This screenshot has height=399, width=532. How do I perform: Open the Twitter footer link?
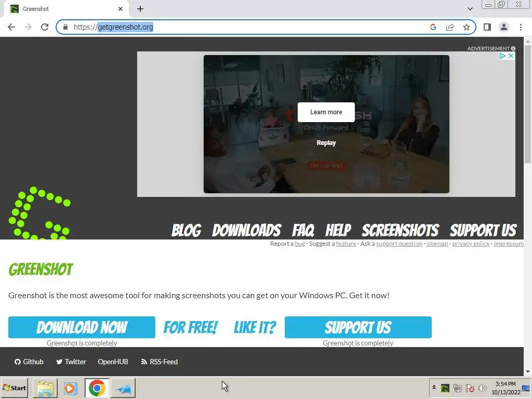[71, 362]
